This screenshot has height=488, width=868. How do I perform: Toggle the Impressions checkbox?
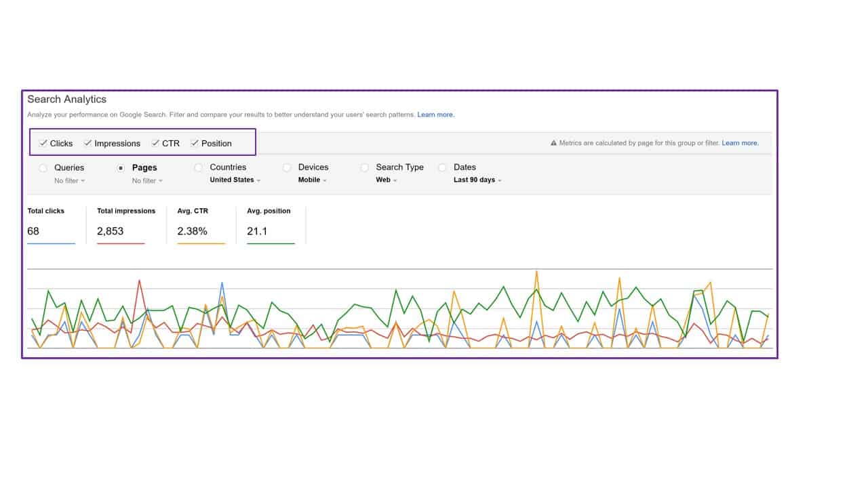[88, 143]
